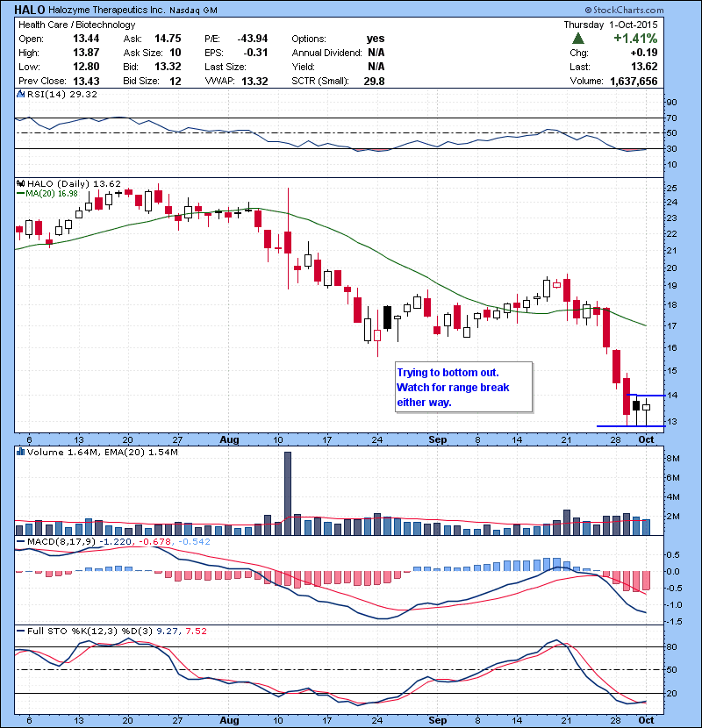
Task: Select the Chg value +0.19
Action: 644,53
